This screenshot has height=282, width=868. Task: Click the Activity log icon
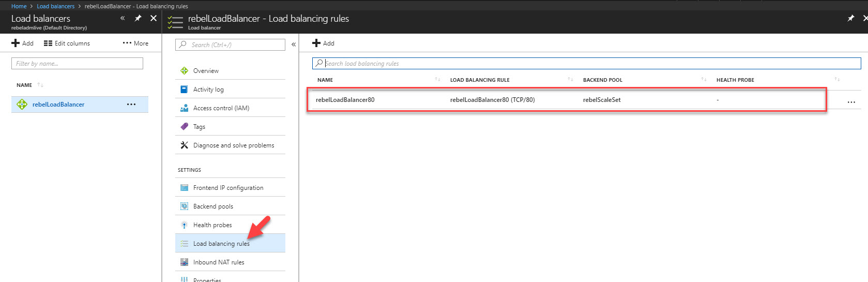(184, 90)
